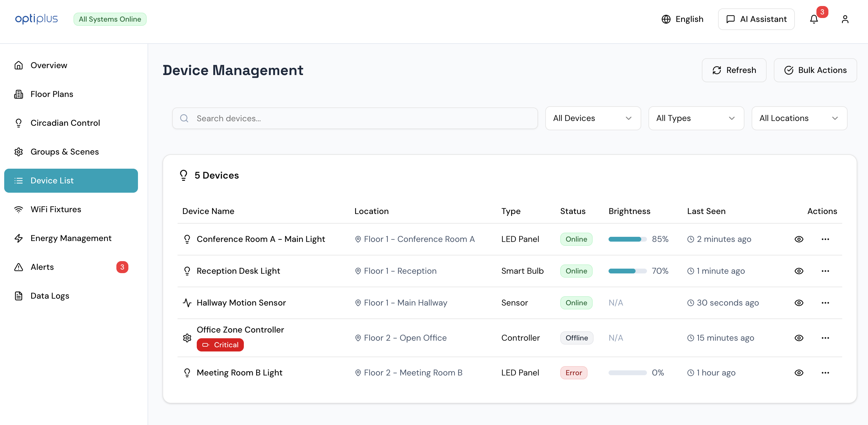Screen dimensions: 868x425
Task: Click the notification bell showing 3 alerts
Action: [x=814, y=19]
